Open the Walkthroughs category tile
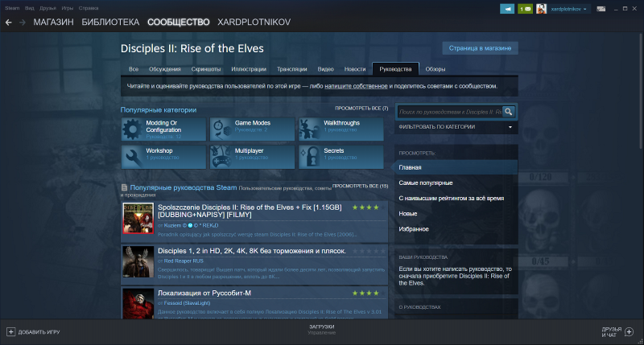This screenshot has width=644, height=345. click(341, 129)
